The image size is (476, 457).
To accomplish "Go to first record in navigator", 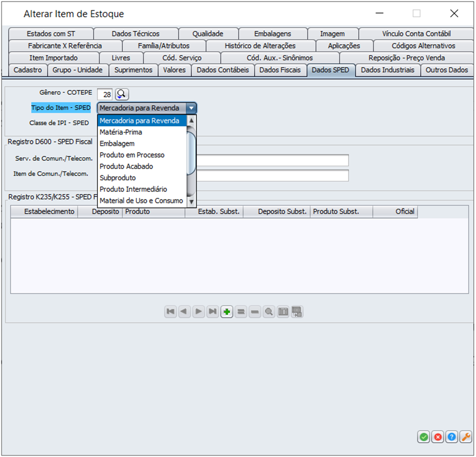I will pos(171,312).
